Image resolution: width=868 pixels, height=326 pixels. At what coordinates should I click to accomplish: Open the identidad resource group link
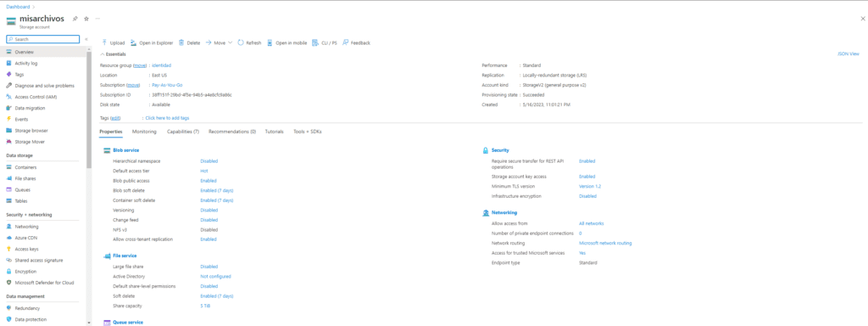point(162,65)
